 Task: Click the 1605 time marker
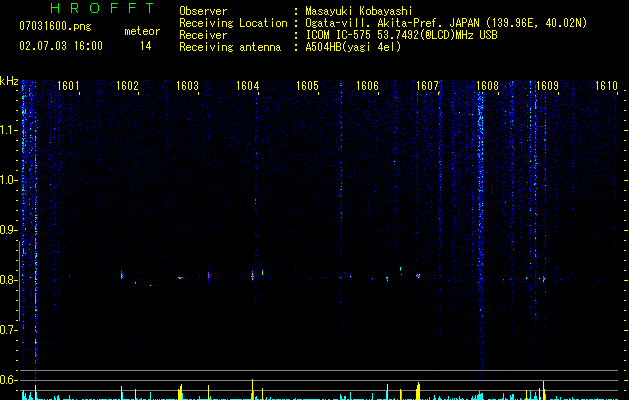click(x=307, y=86)
